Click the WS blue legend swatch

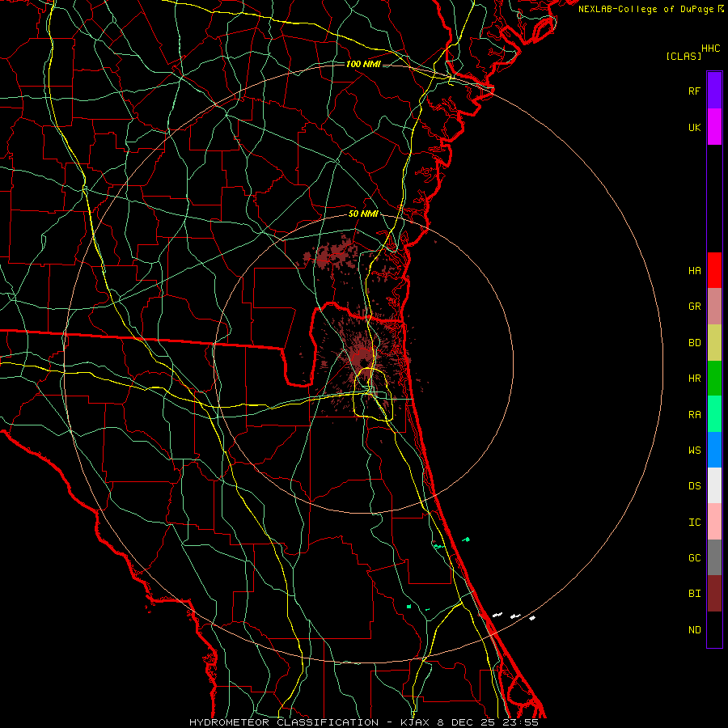714,450
